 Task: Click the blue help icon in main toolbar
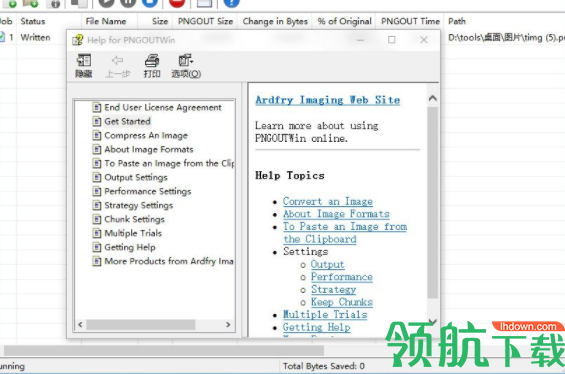(231, 3)
